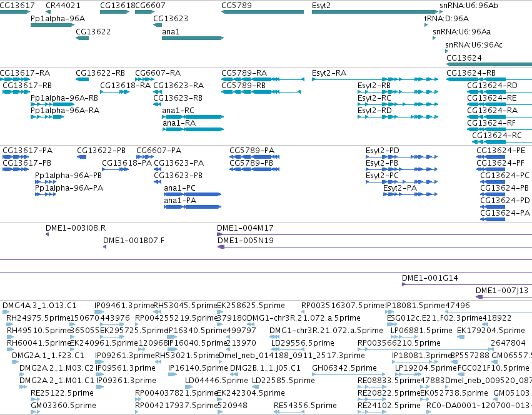Click the LD29556.5prime EST label
Screen dimensions: 532x415
[303, 343]
